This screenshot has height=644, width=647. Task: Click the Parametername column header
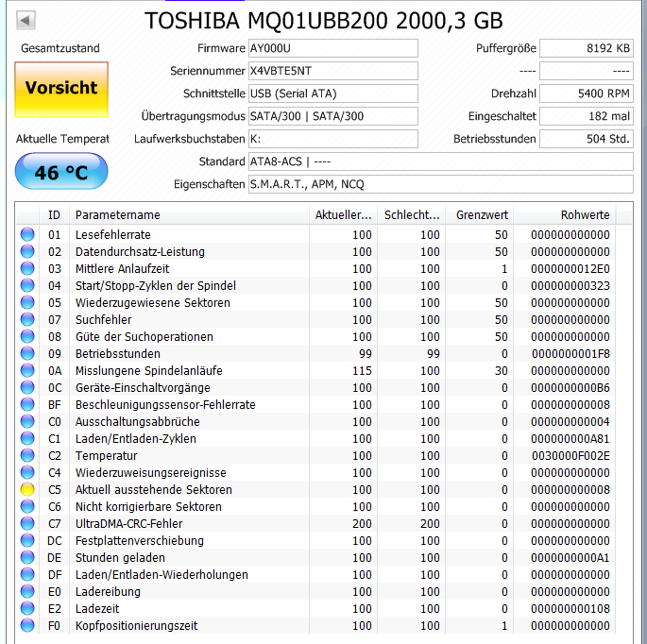pos(189,214)
